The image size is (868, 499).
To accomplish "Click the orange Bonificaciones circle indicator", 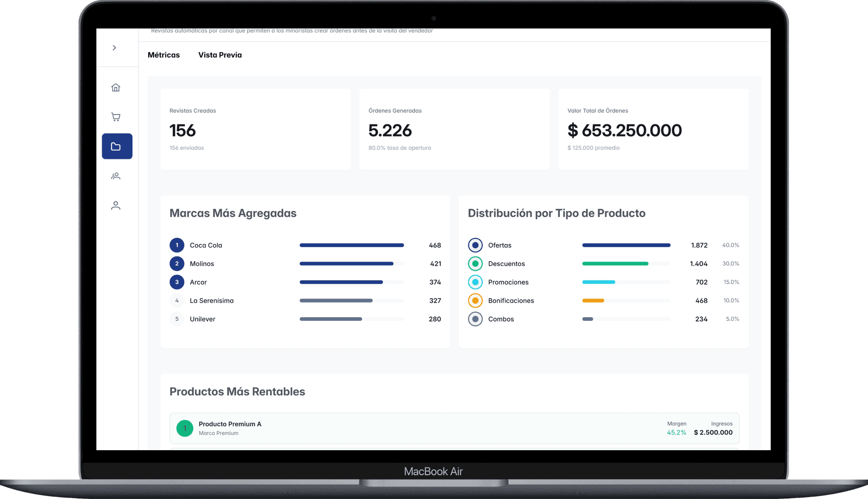I will click(475, 300).
